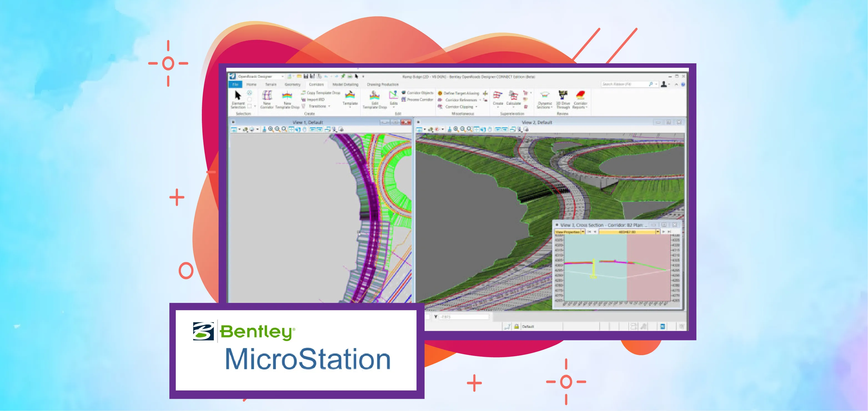Click Pan View hand icon in View 1 toolbar
This screenshot has width=868, height=411.
[x=304, y=129]
